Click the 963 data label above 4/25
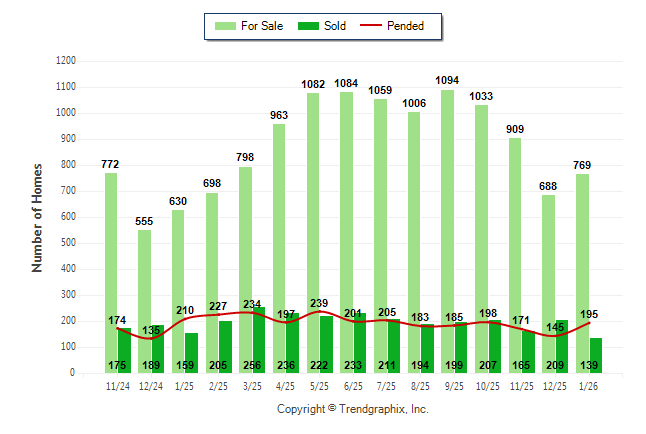 (279, 115)
